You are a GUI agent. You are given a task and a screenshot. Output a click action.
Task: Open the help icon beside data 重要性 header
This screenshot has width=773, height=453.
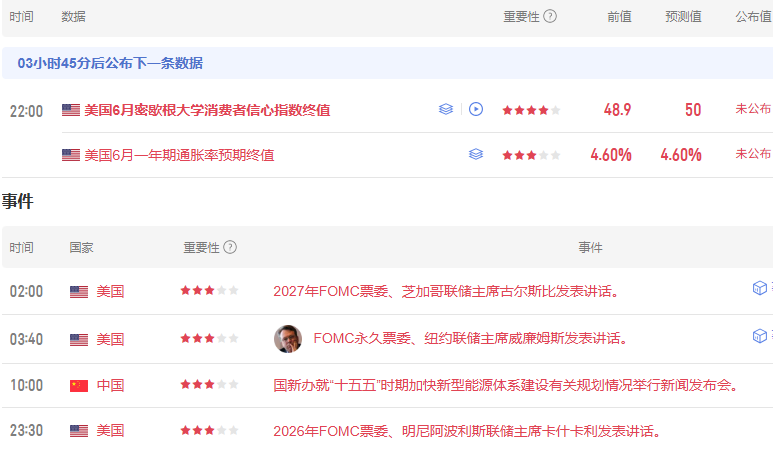550,16
